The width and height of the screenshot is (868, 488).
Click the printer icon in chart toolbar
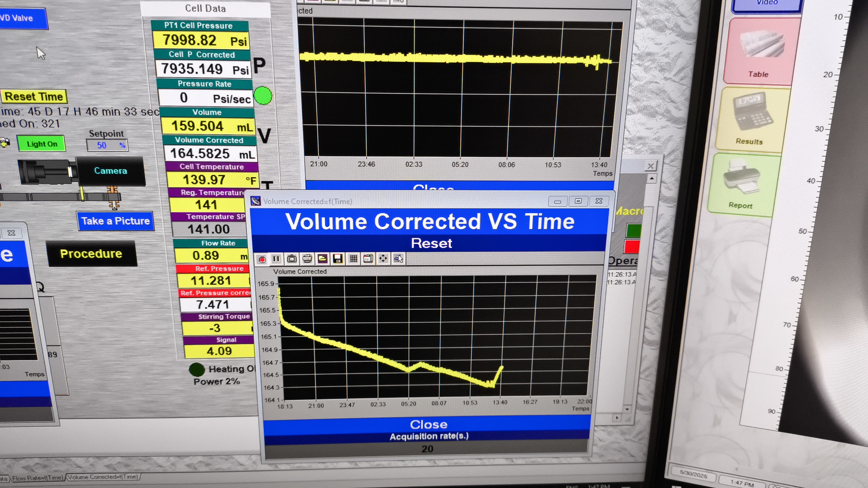pos(307,259)
